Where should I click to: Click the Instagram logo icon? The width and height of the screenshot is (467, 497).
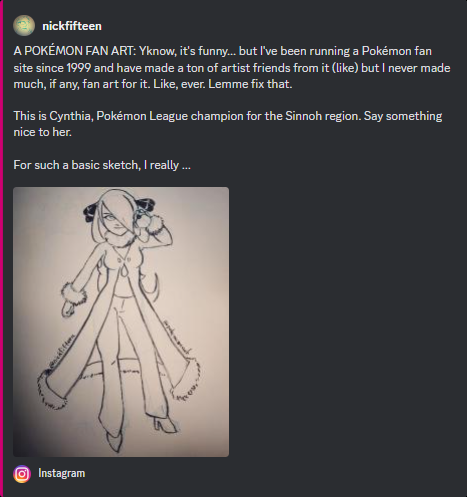point(22,474)
